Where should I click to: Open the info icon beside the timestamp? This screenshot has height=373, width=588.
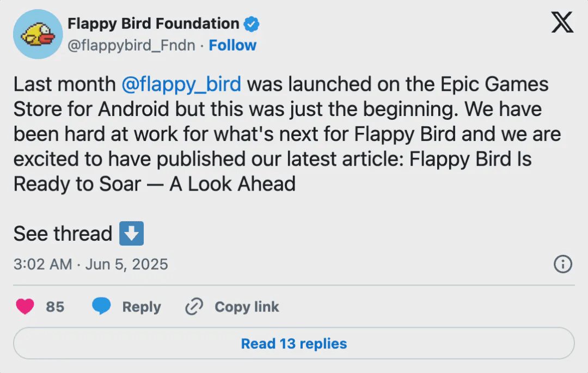(x=562, y=265)
